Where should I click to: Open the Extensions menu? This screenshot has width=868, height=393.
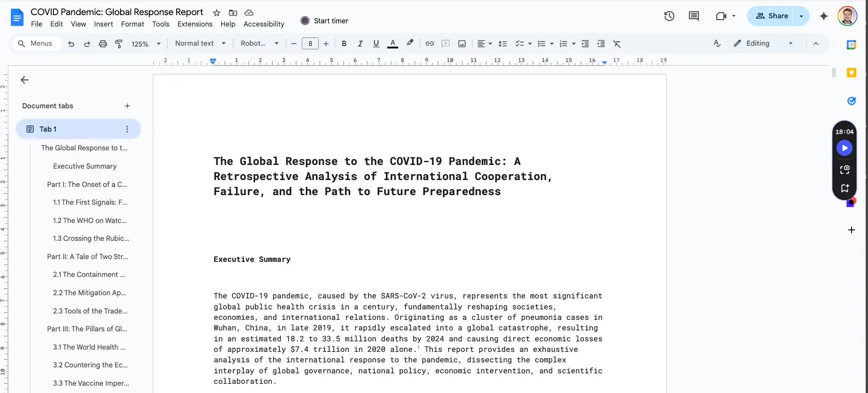click(x=195, y=24)
